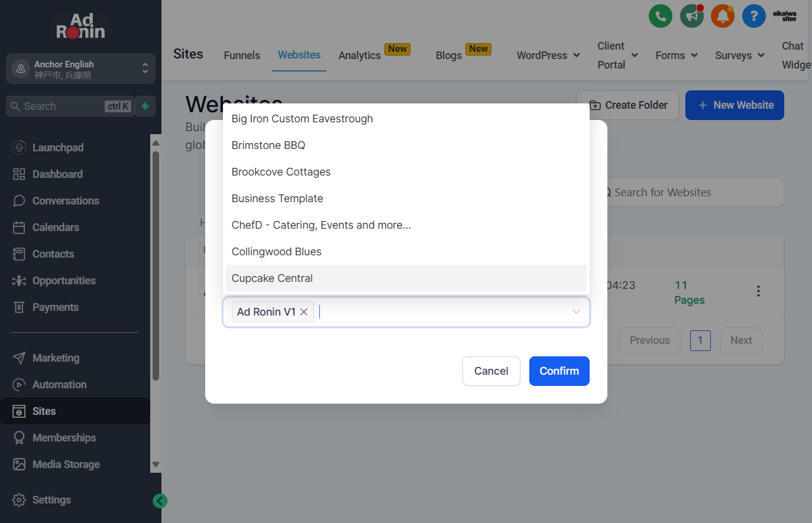Expand the Client Portal dropdown

point(617,56)
